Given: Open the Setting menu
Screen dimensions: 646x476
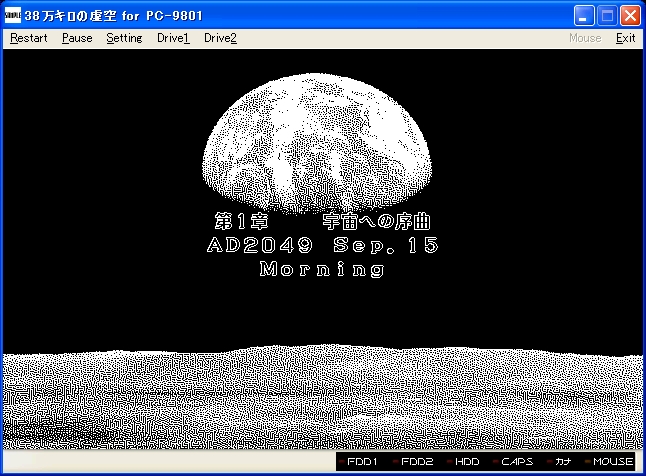Looking at the screenshot, I should point(124,38).
